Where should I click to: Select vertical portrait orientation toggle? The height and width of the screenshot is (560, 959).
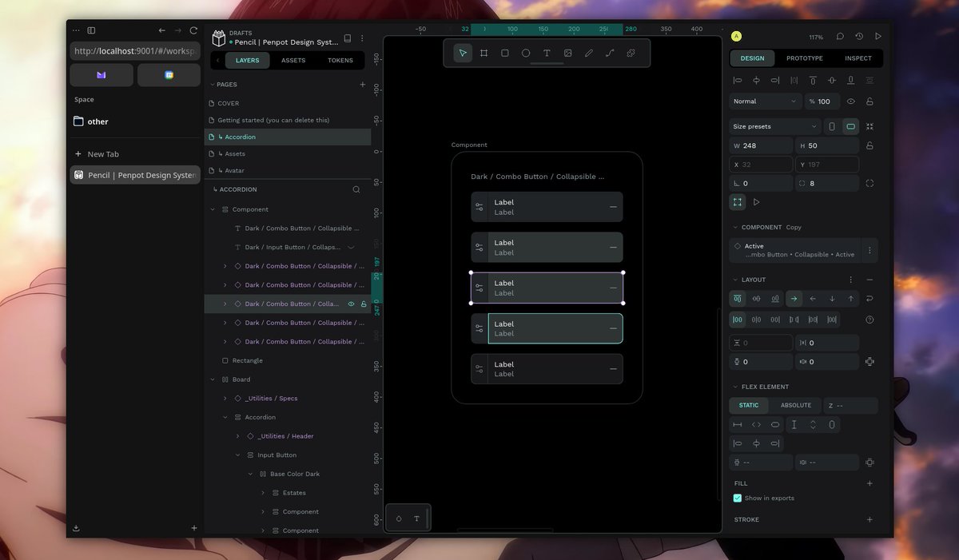[832, 126]
